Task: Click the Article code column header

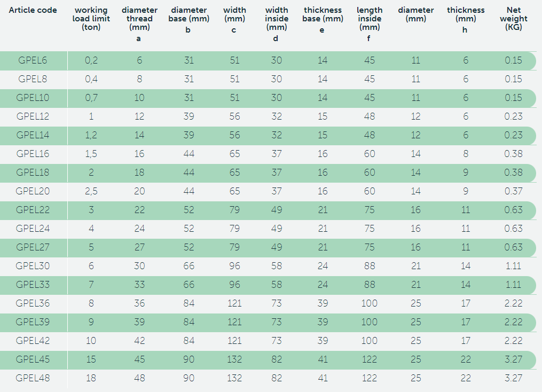Action: click(x=33, y=10)
